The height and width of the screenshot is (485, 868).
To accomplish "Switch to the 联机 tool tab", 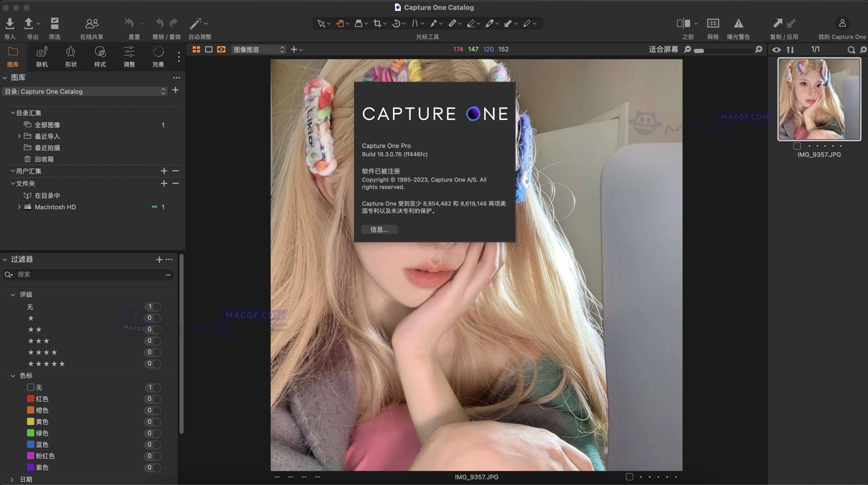I will pos(42,57).
